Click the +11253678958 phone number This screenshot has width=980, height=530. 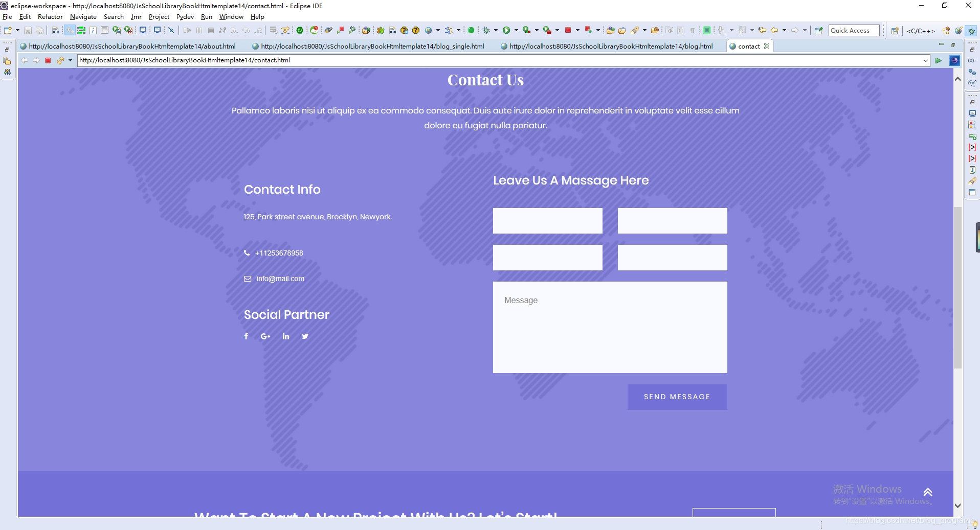coord(279,254)
